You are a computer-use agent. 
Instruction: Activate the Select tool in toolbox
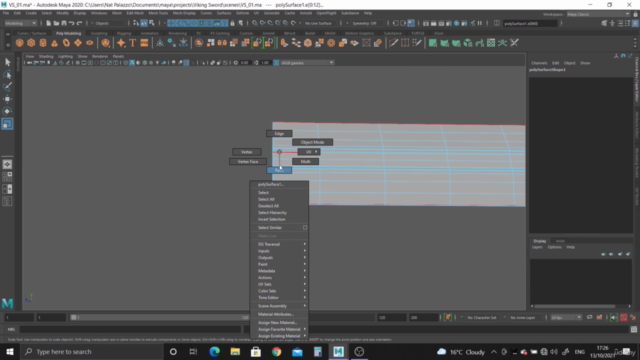[x=7, y=62]
